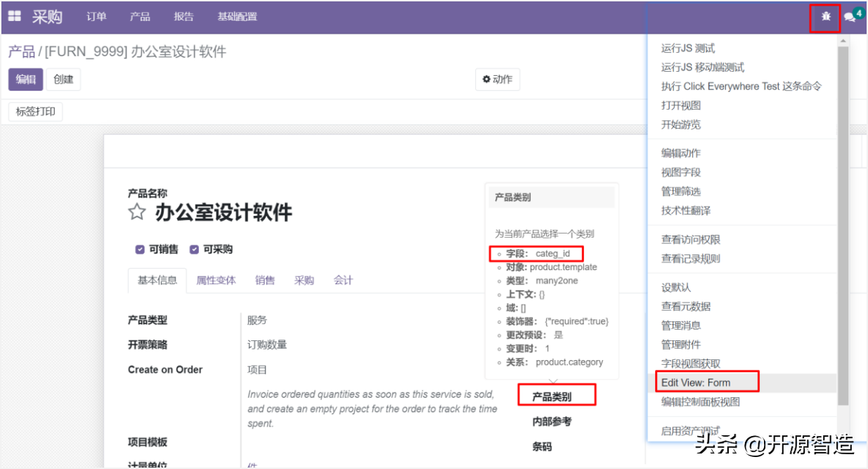The height and width of the screenshot is (469, 868).
Task: Click the debug menu vertical scrollbar
Action: coord(843,225)
